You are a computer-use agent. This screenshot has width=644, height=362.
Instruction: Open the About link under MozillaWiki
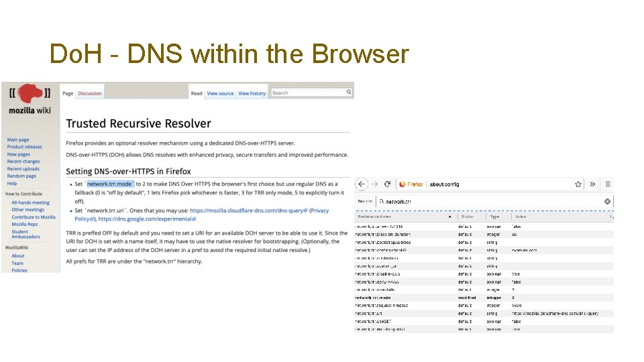pyautogui.click(x=18, y=255)
